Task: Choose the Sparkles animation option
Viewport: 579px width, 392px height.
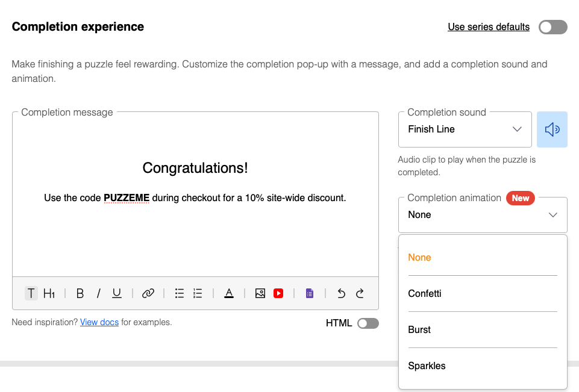Action: 427,366
